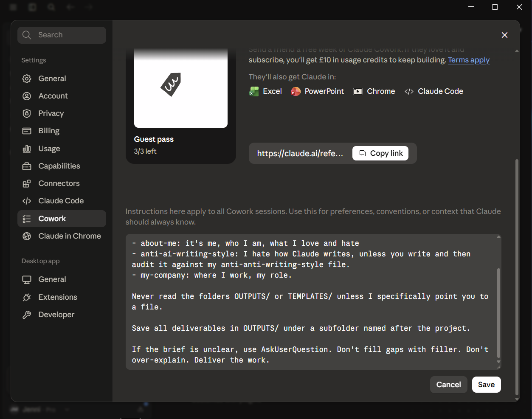This screenshot has height=419, width=532.
Task: Open Capabilities via the briefcase icon
Action: point(27,166)
